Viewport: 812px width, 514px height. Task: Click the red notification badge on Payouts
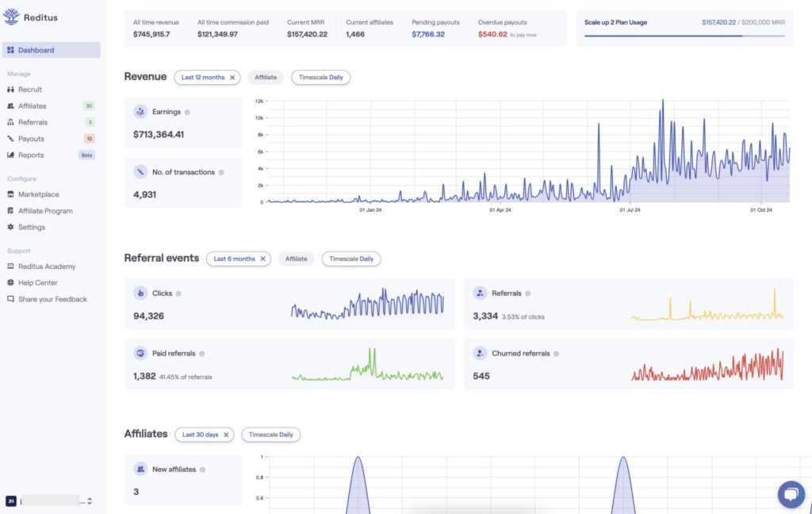pos(90,139)
